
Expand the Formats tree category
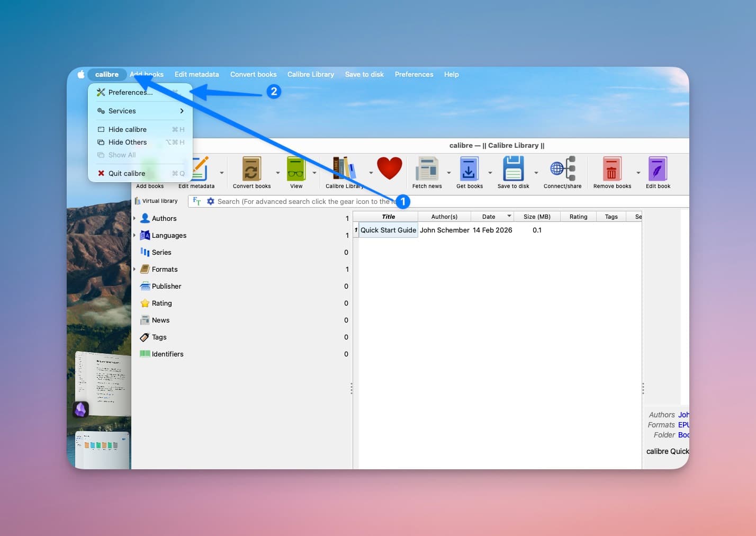134,269
